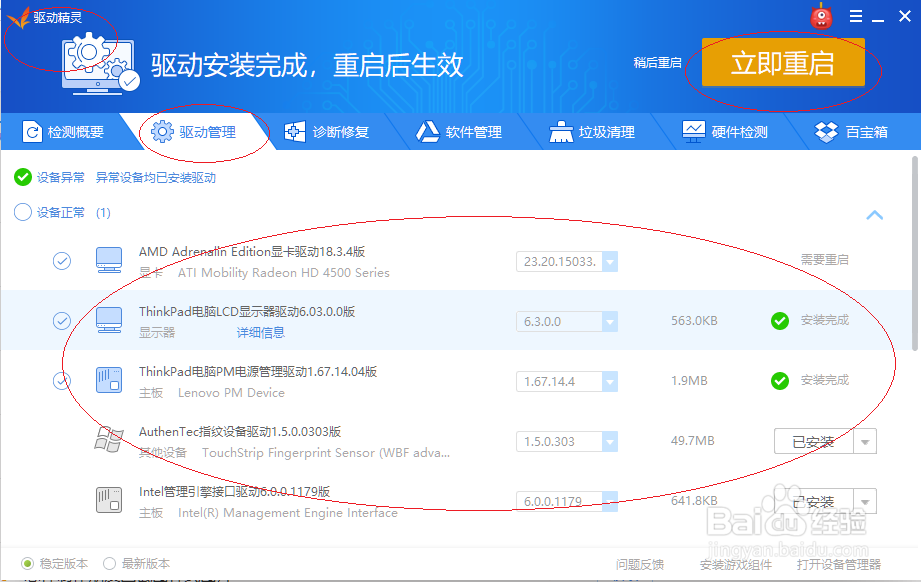Launch 垃圾清理 with the broom icon

coord(560,131)
